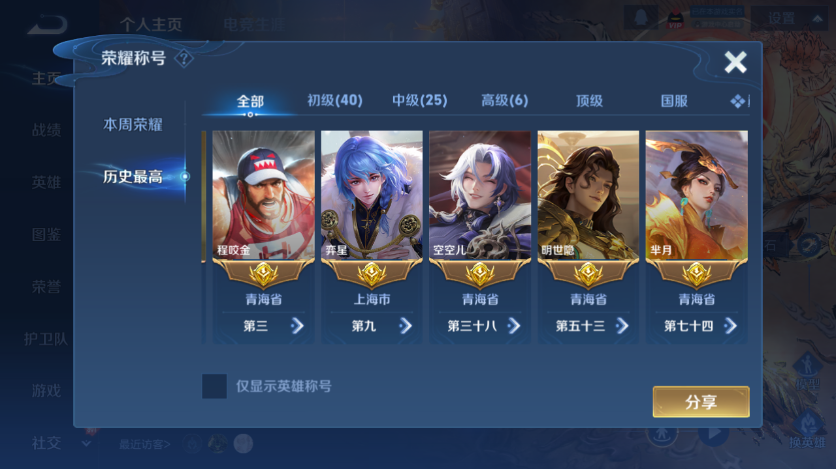Select 历史最高 in the left panel
The width and height of the screenshot is (836, 469).
pyautogui.click(x=133, y=176)
